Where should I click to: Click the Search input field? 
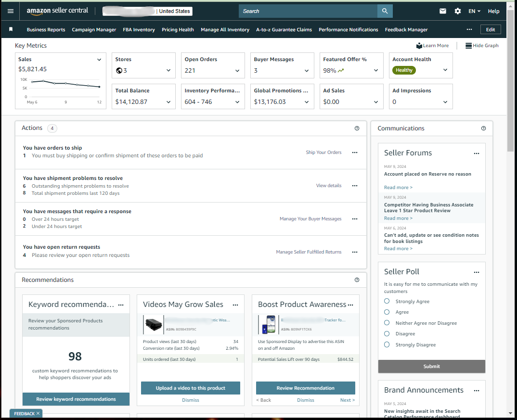pyautogui.click(x=308, y=11)
